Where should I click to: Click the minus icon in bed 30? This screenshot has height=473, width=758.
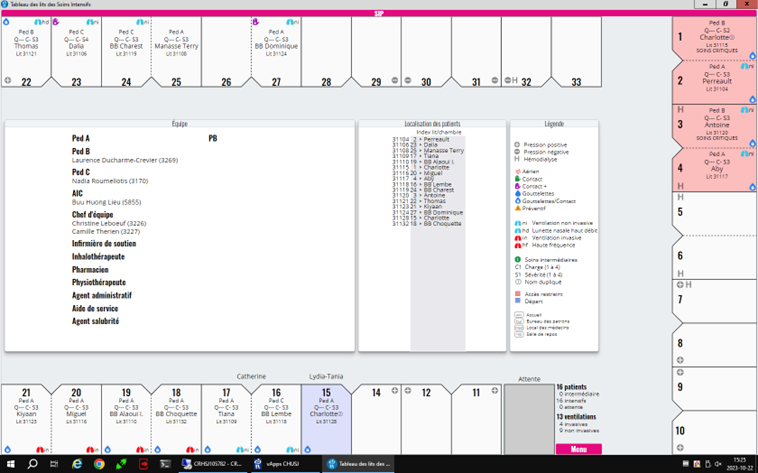[x=410, y=81]
